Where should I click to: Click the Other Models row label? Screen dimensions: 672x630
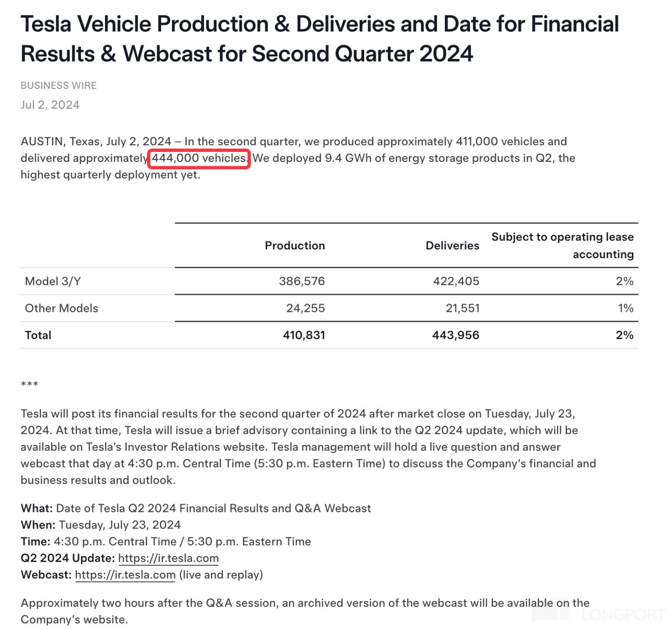[x=61, y=308]
